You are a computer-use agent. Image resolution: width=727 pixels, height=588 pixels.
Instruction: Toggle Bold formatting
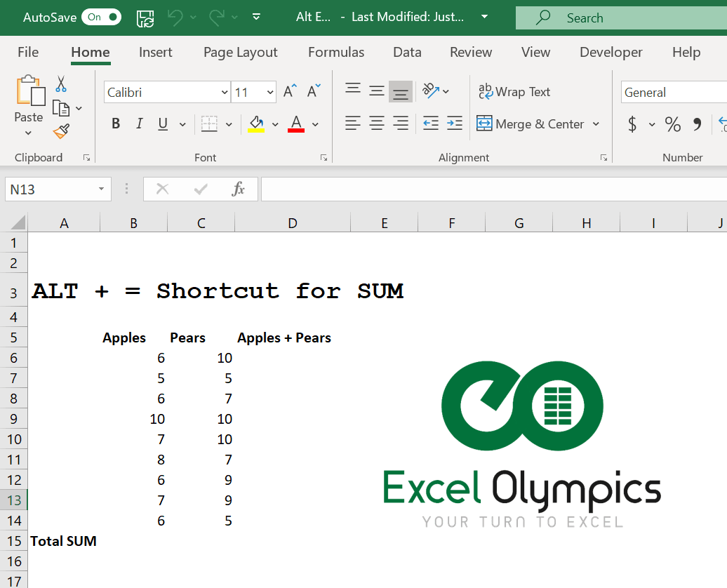coord(116,123)
